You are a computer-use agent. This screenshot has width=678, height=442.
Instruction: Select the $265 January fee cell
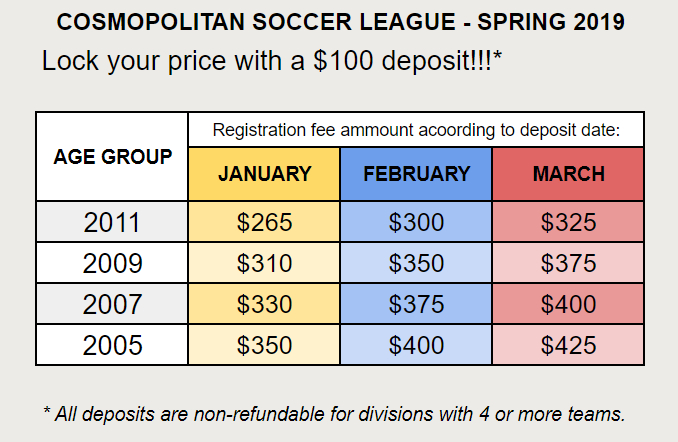[x=264, y=222]
